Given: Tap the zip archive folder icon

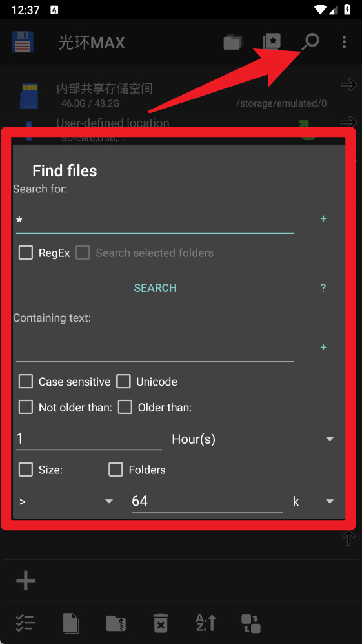Looking at the screenshot, I should pyautogui.click(x=116, y=623).
